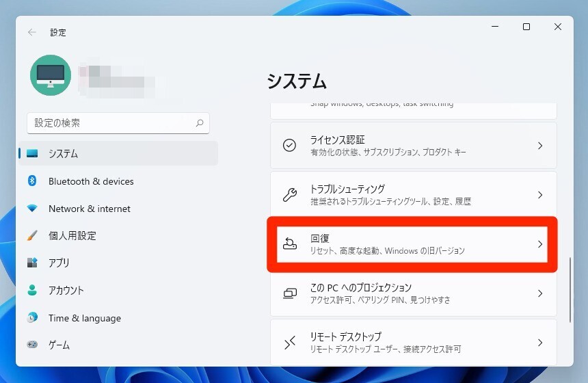This screenshot has width=588, height=383.
Task: Click the 回復 recovery icon
Action: coord(289,244)
